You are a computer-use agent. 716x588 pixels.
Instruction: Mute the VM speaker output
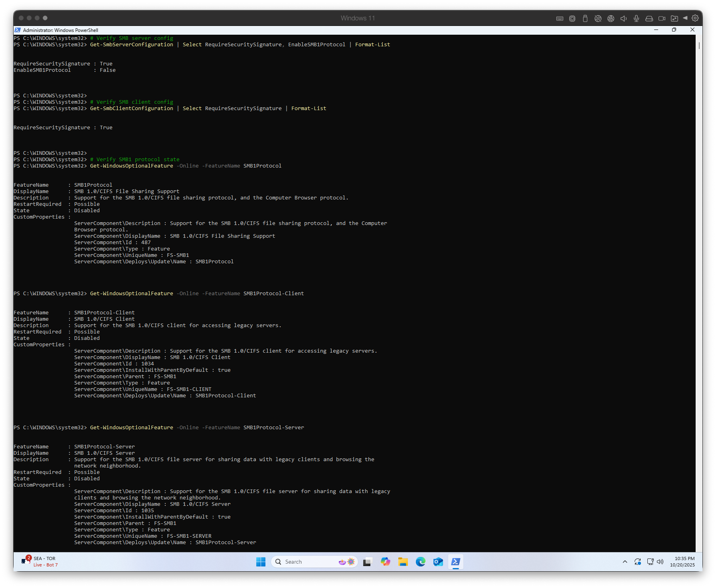coord(623,18)
